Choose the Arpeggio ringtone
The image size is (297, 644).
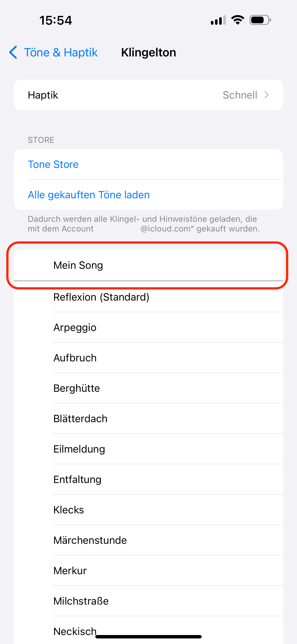(75, 328)
